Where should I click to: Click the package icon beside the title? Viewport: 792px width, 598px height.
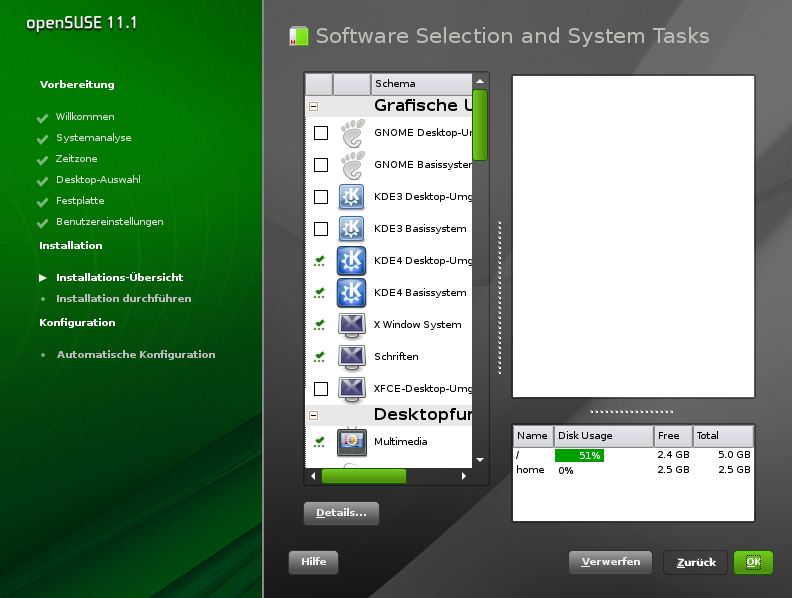[x=299, y=36]
